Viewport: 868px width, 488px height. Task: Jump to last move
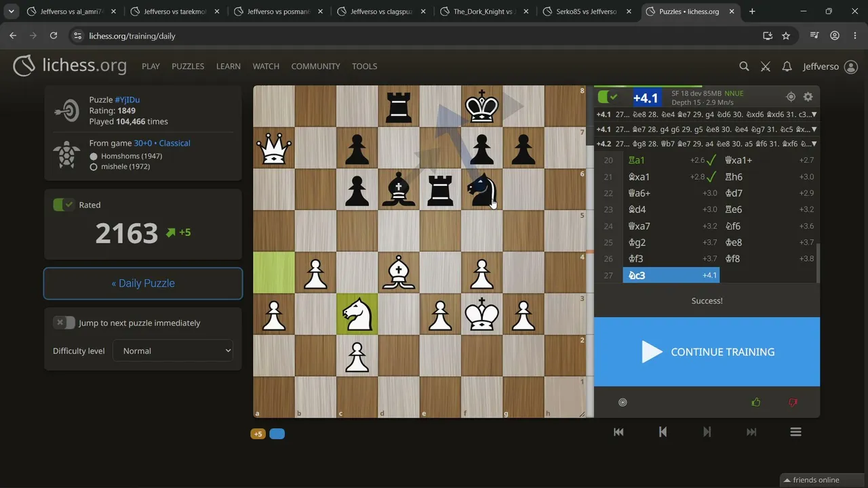[751, 432]
